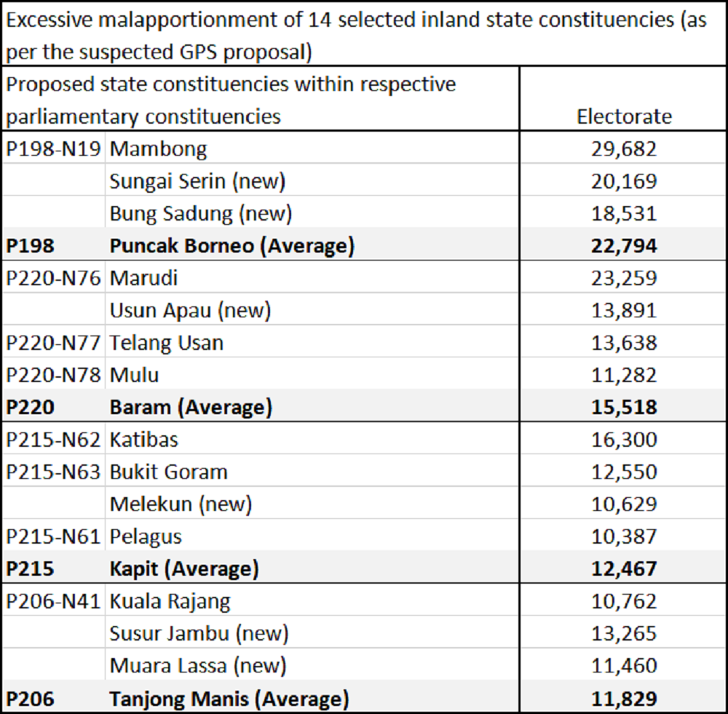Click the Kuala Rajang constituency cell
The height and width of the screenshot is (714, 728).
[x=170, y=602]
